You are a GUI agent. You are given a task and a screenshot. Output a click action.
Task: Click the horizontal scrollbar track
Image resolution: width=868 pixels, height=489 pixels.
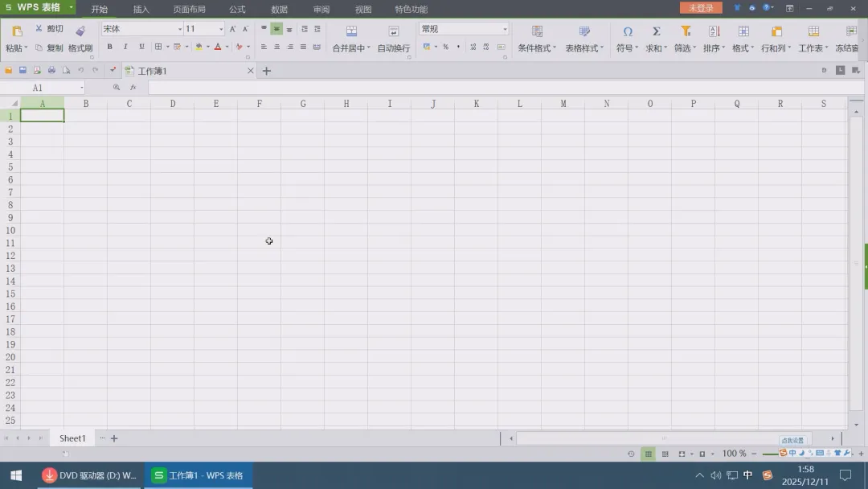coord(663,438)
